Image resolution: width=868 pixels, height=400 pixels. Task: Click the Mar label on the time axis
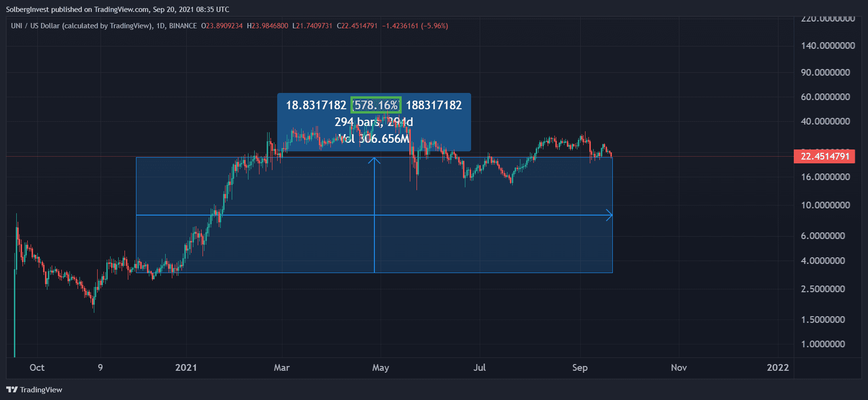pos(282,367)
